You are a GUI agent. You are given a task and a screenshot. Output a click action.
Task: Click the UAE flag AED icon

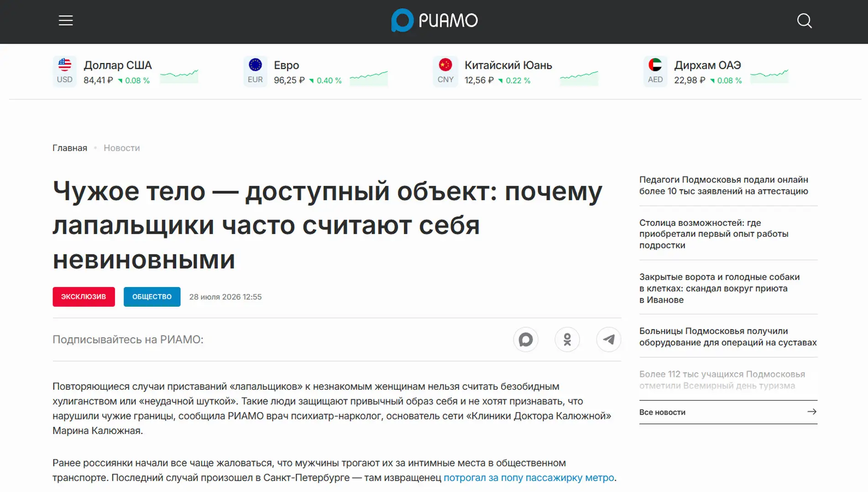[655, 71]
